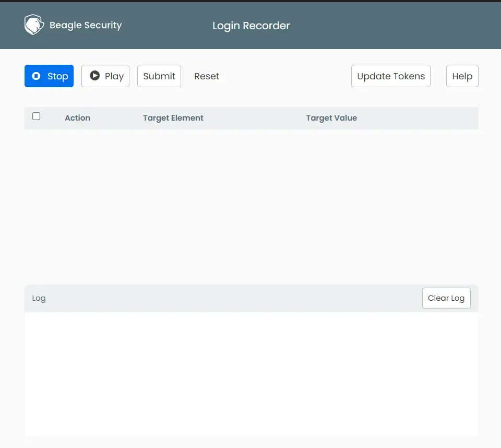The width and height of the screenshot is (501, 448).
Task: Clear the log output
Action: 446,298
